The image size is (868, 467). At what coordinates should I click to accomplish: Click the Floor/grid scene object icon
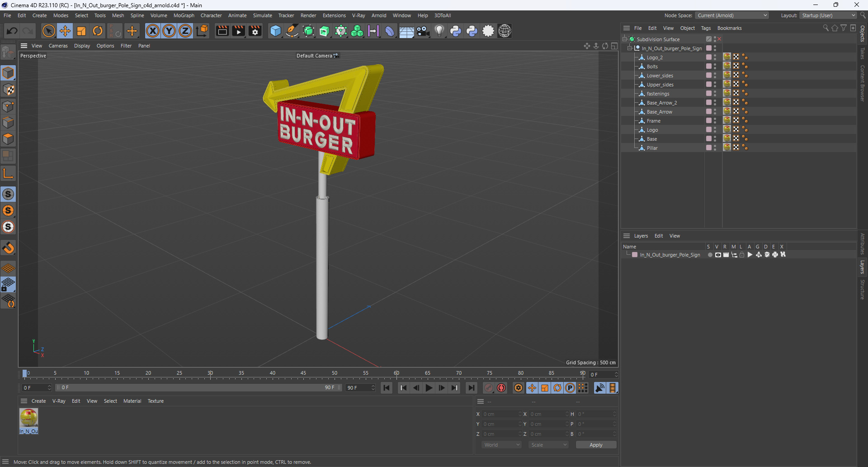(406, 31)
